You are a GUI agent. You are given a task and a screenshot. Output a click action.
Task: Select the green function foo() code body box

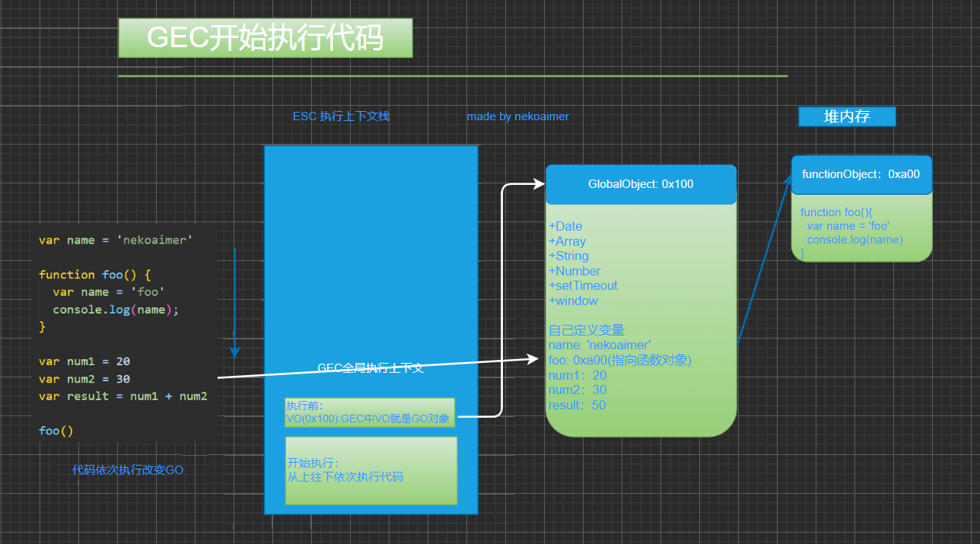coord(861,228)
